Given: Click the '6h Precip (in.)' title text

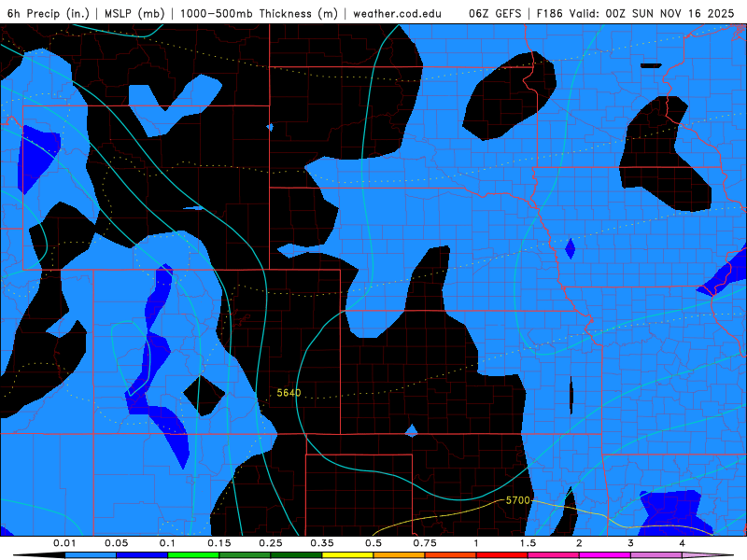Looking at the screenshot, I should [x=49, y=13].
